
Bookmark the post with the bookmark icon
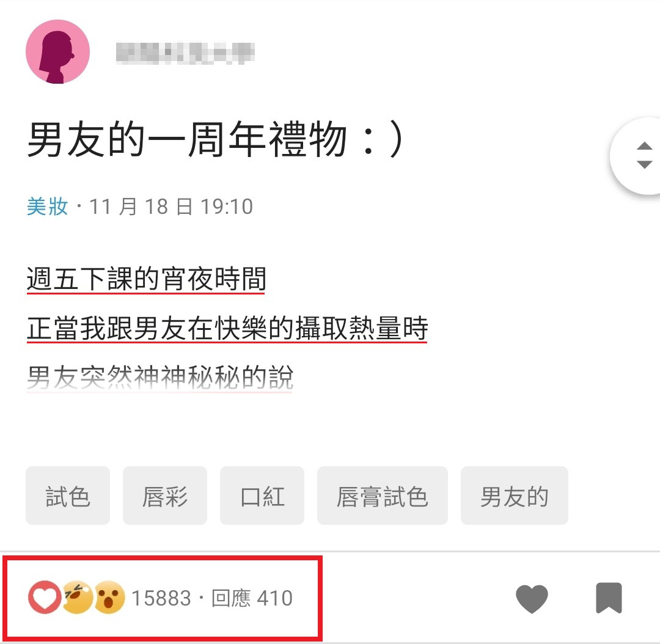point(609,598)
